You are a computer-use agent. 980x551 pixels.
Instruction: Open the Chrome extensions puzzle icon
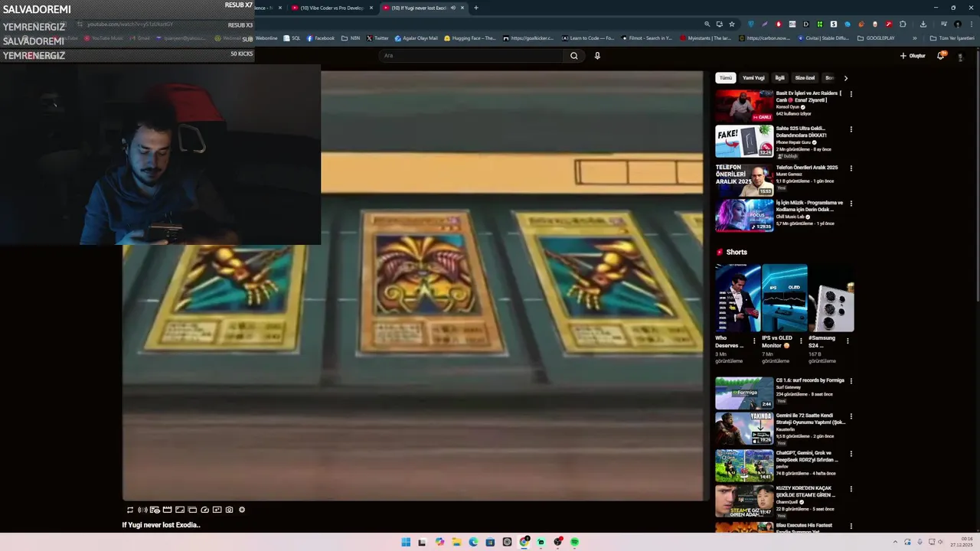[903, 24]
